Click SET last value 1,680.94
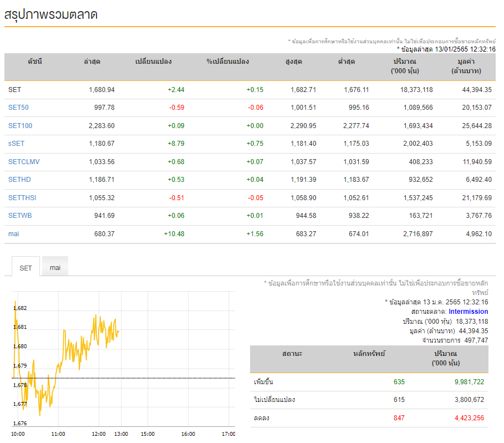Image resolution: width=504 pixels, height=443 pixels. pos(101,90)
